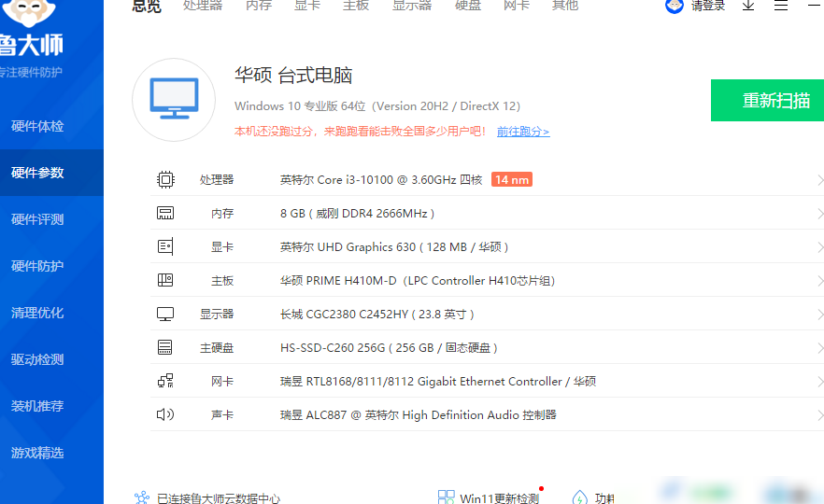Click the memory module icon
Screen dimensions: 824x504
point(165,213)
